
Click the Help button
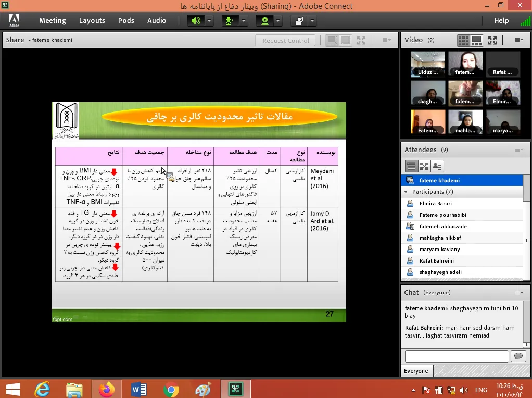click(501, 21)
